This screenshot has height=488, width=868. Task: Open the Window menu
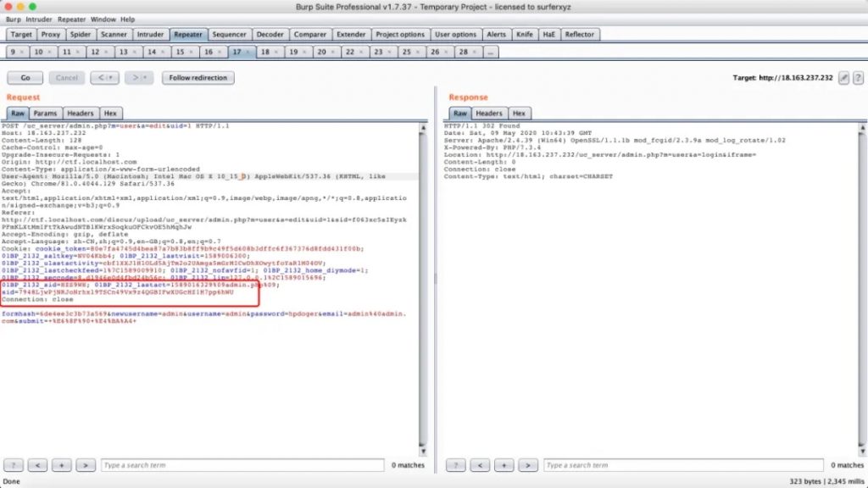pos(103,19)
